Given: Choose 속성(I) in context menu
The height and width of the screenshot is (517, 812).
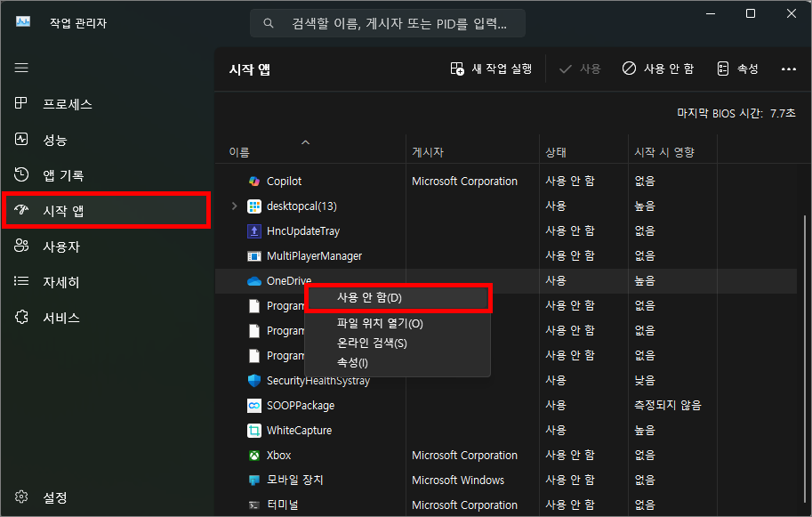Looking at the screenshot, I should coord(398,363).
